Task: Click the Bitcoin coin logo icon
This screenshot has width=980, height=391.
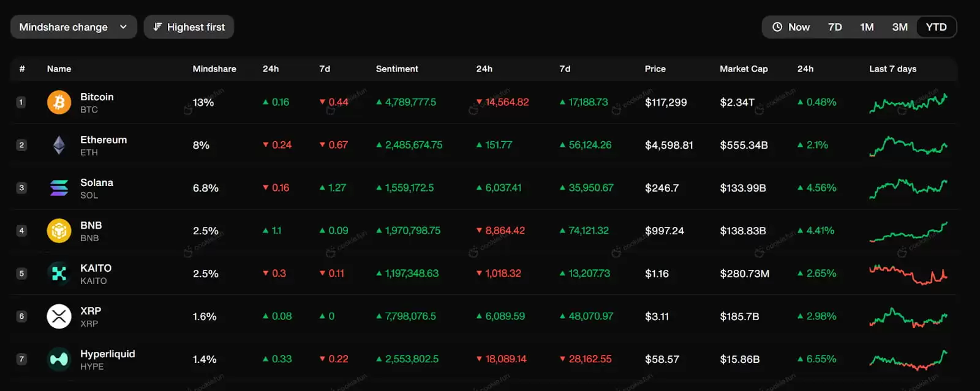Action: [59, 102]
